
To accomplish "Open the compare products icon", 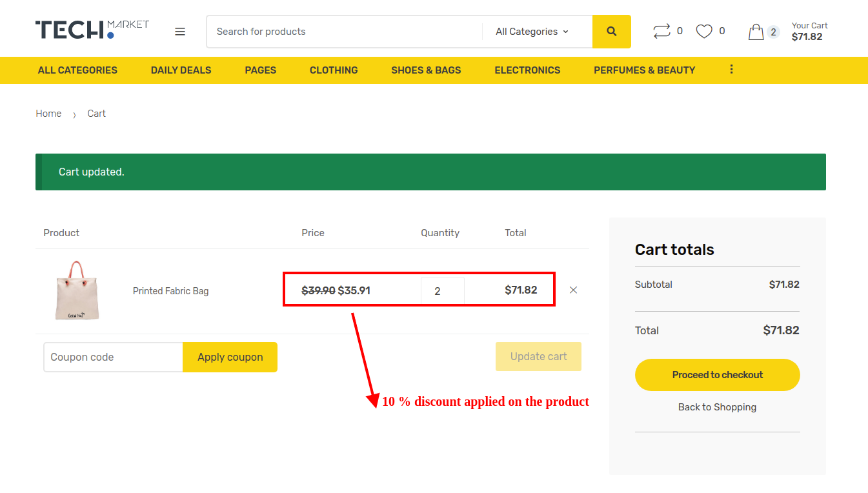I will coord(661,30).
